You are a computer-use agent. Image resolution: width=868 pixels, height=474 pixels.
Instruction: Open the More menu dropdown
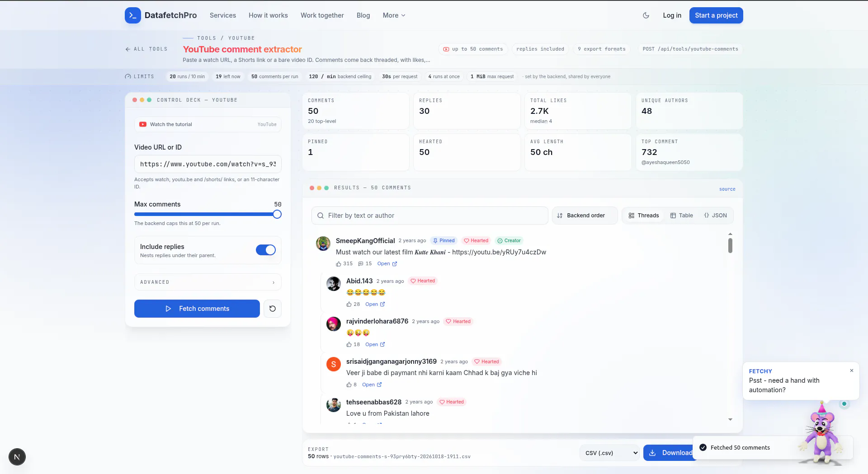pos(394,15)
